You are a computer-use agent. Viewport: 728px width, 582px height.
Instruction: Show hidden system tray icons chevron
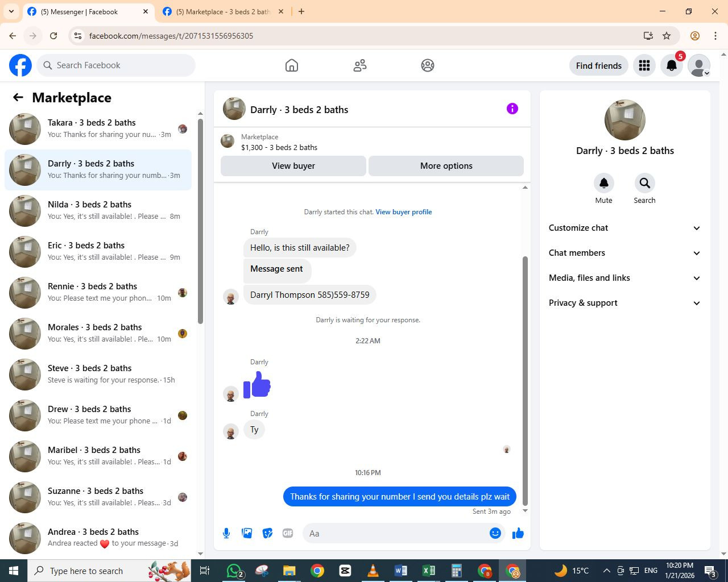[x=606, y=571]
